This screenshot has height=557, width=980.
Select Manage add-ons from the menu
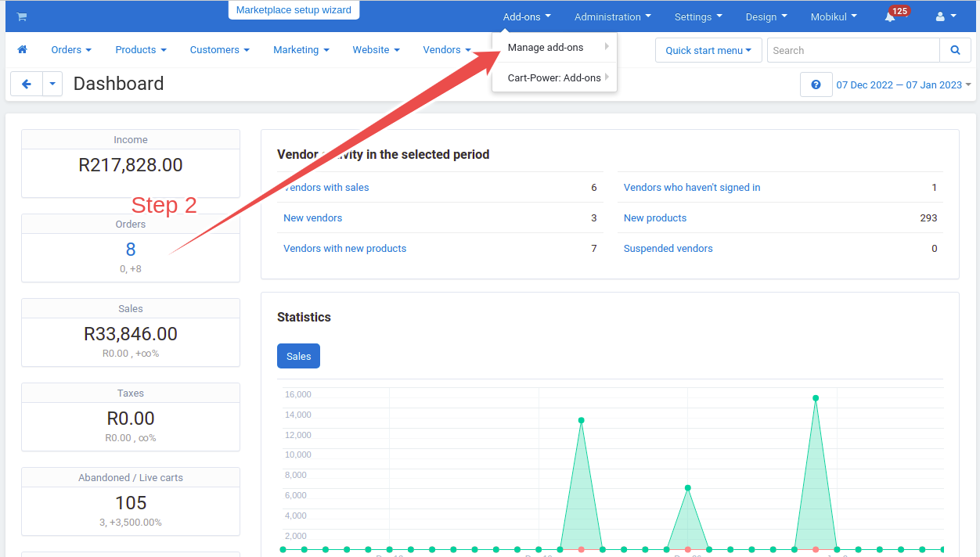pos(546,47)
